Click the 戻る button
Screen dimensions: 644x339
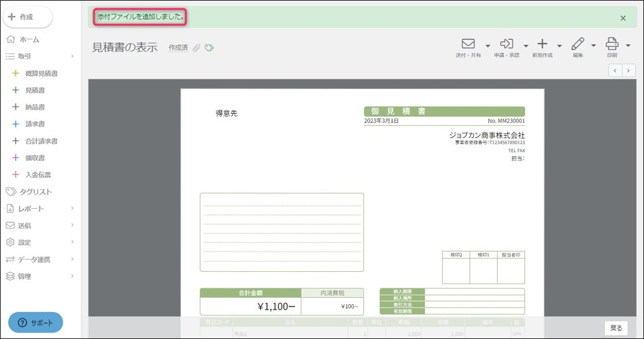coord(616,328)
